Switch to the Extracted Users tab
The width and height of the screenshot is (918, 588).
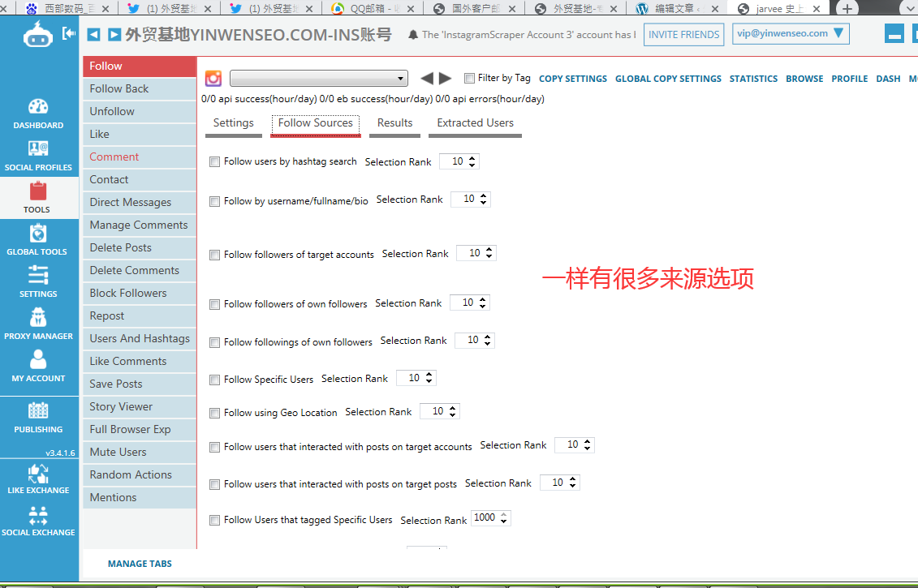pos(475,122)
